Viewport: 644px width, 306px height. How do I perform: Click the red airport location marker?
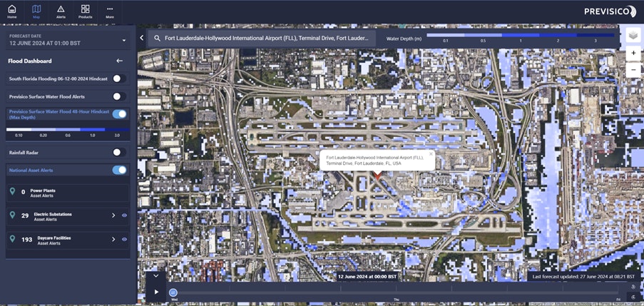(377, 175)
